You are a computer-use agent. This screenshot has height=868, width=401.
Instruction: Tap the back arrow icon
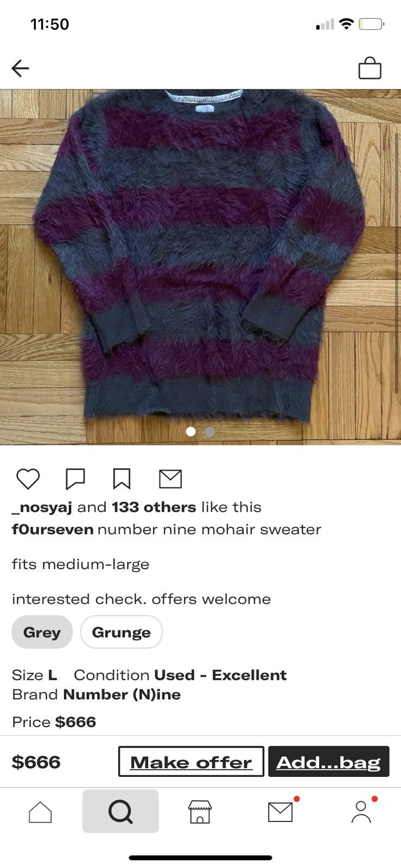(20, 68)
